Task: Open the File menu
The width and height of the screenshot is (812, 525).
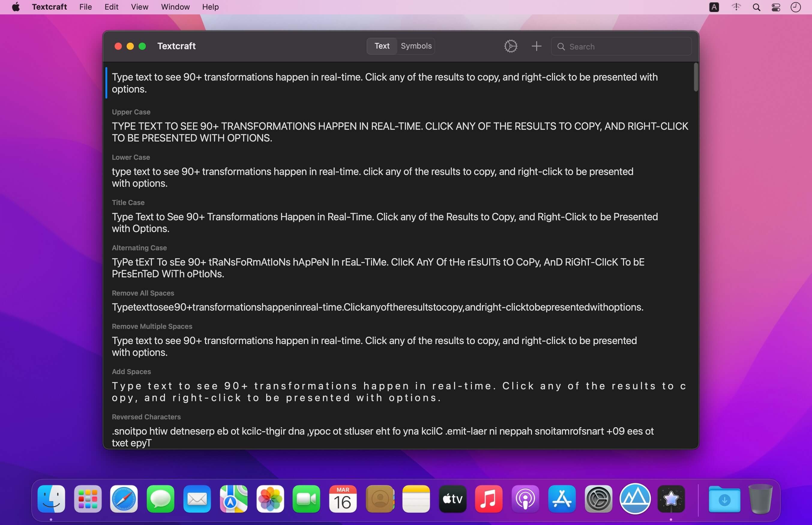Action: coord(86,7)
